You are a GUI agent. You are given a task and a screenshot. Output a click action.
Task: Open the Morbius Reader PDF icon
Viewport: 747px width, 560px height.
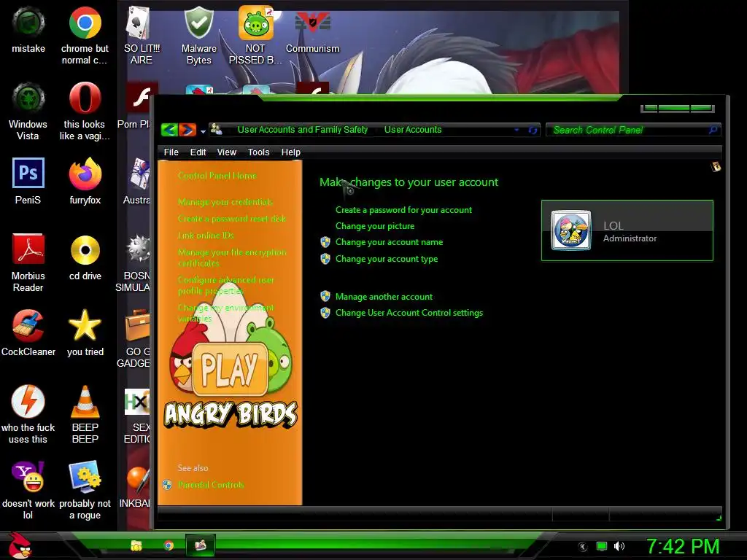28,262
